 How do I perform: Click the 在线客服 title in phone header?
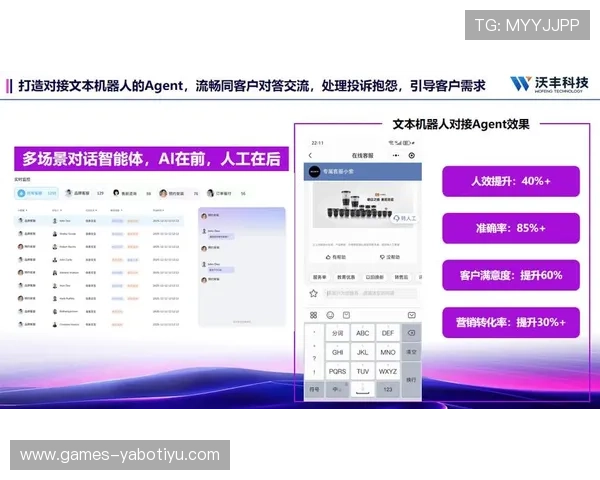point(362,155)
